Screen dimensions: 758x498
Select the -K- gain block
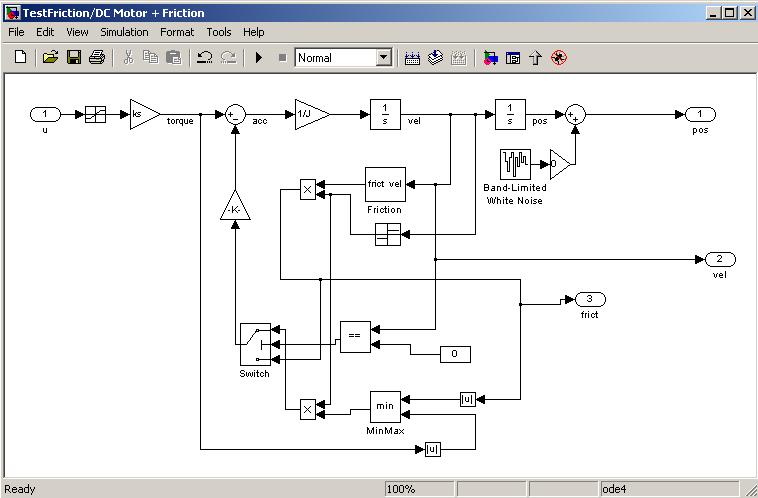coord(235,206)
